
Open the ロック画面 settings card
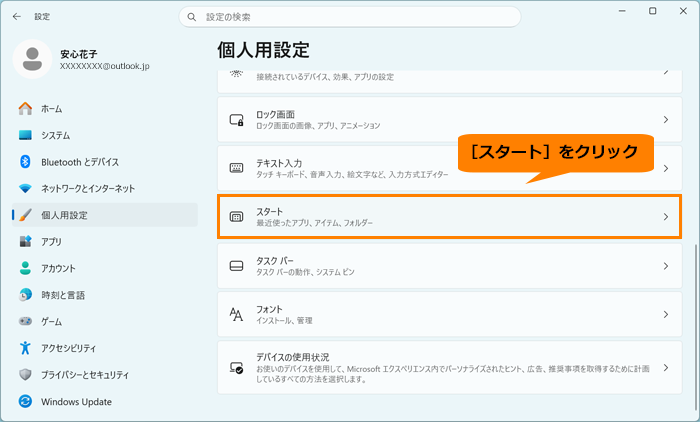[450, 120]
